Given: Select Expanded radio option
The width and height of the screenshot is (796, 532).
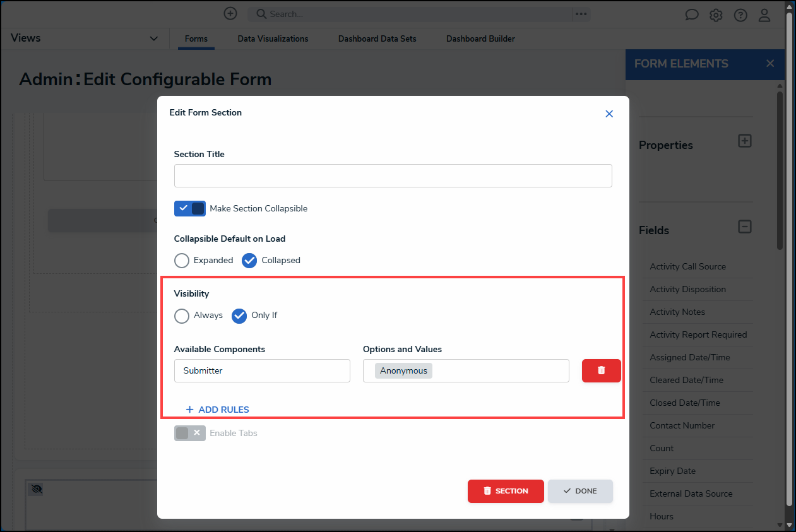Looking at the screenshot, I should point(182,260).
